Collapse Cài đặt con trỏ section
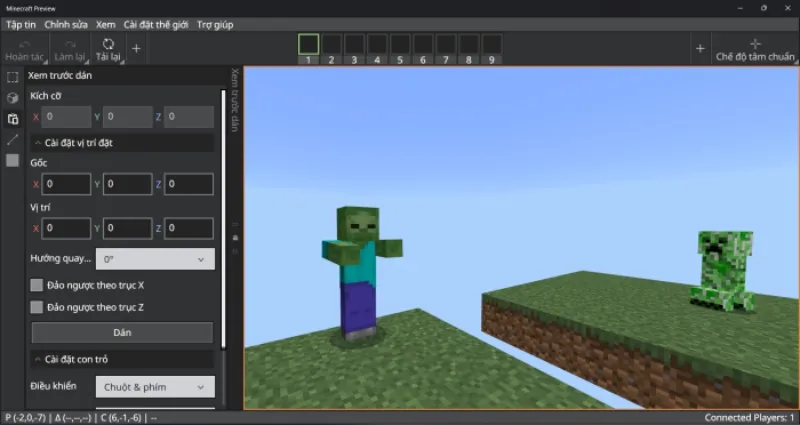Viewport: 800px width, 425px height. (x=122, y=359)
